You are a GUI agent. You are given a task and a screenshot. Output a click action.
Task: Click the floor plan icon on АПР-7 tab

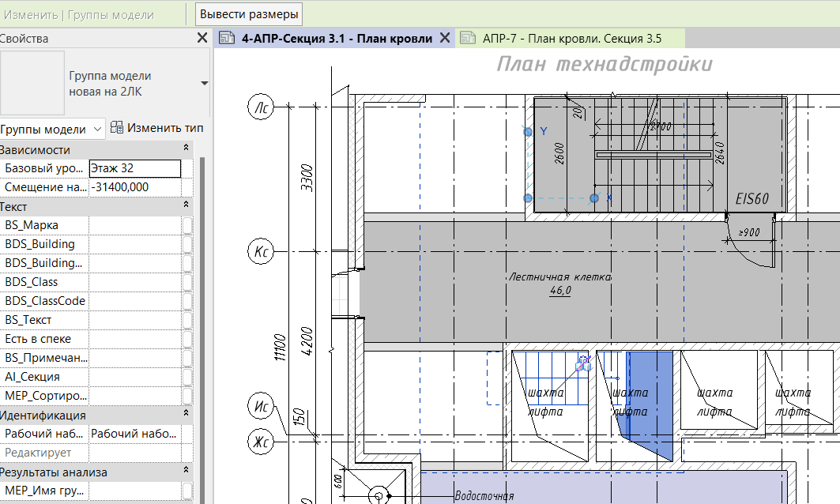(x=468, y=38)
